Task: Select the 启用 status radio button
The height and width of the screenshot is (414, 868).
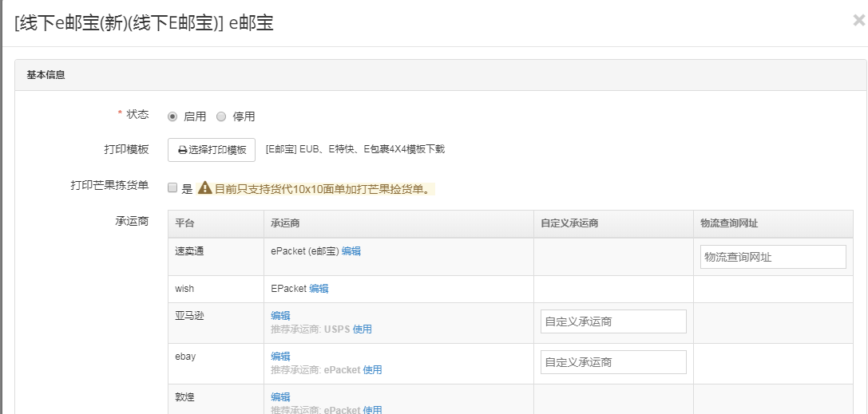Action: point(172,116)
